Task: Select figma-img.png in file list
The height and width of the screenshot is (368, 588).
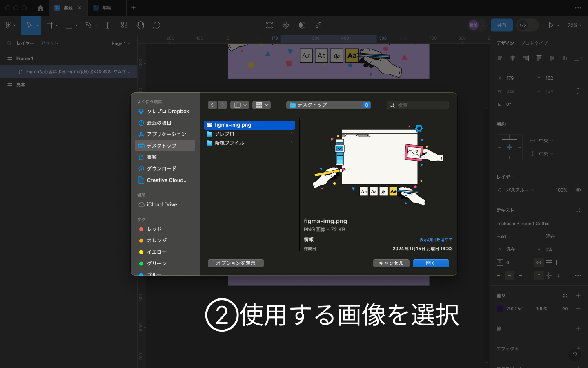Action: 249,125
